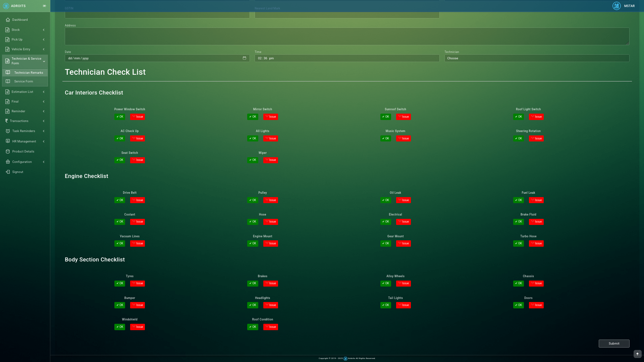The height and width of the screenshot is (362, 644).
Task: Mark Power Window Switch as OK
Action: point(120,117)
